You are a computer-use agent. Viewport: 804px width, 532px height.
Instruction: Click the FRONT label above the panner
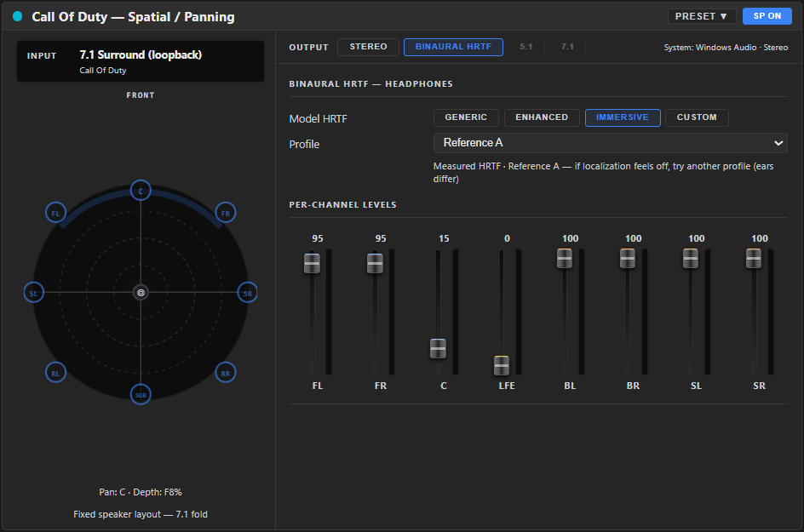pyautogui.click(x=141, y=95)
